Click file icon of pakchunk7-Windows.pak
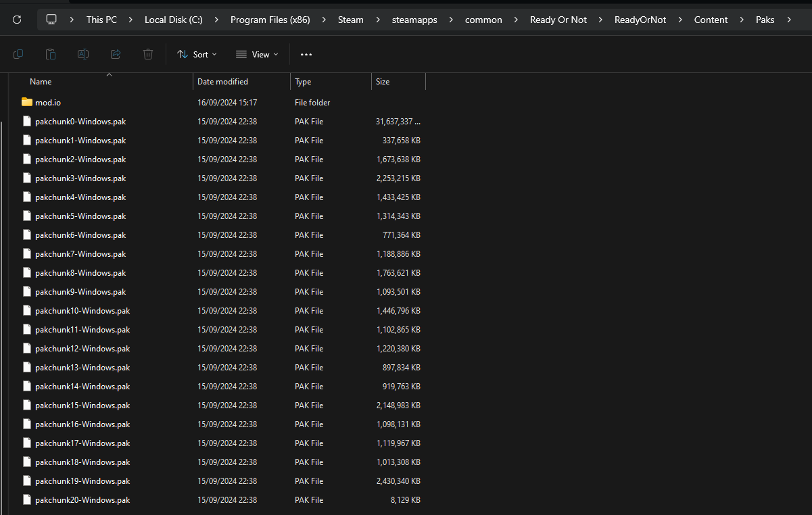 27,253
